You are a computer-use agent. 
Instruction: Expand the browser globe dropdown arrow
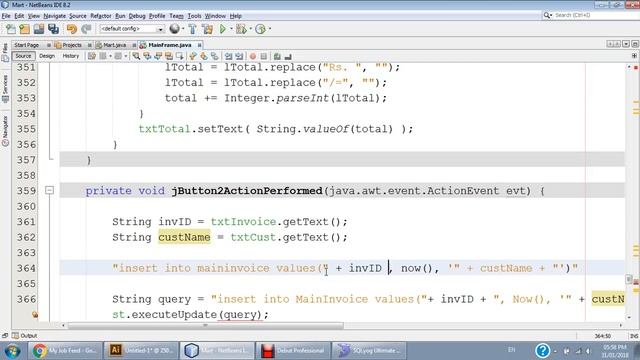(182, 29)
